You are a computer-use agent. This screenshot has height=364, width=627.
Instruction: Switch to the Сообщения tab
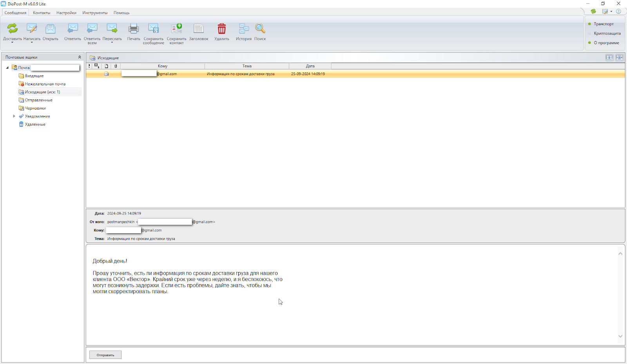15,13
